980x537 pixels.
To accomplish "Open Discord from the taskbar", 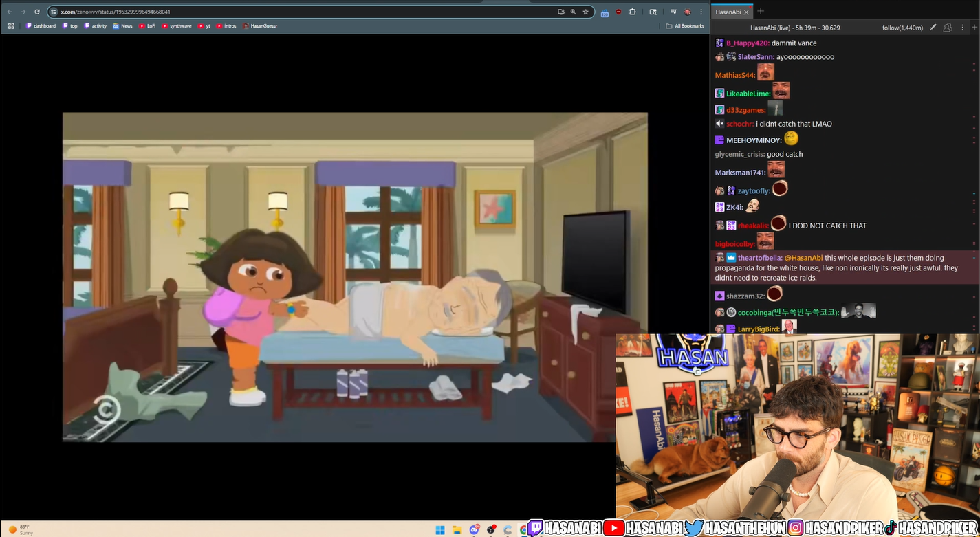I will (474, 529).
